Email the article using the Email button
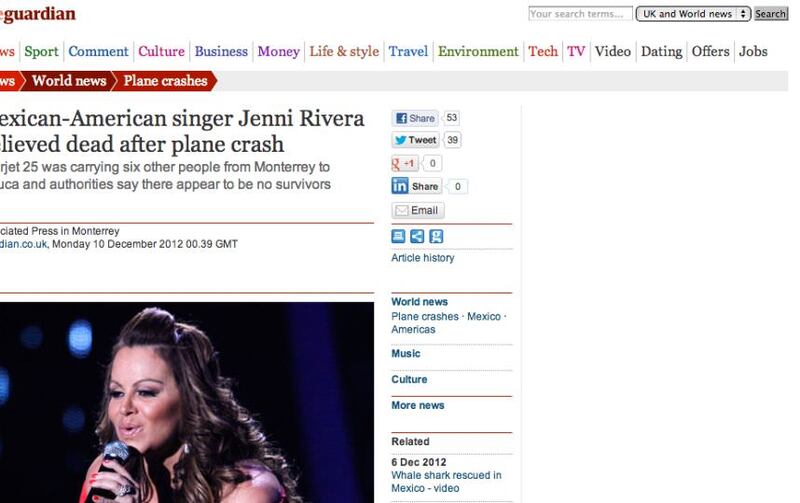This screenshot has height=503, width=800. [418, 210]
